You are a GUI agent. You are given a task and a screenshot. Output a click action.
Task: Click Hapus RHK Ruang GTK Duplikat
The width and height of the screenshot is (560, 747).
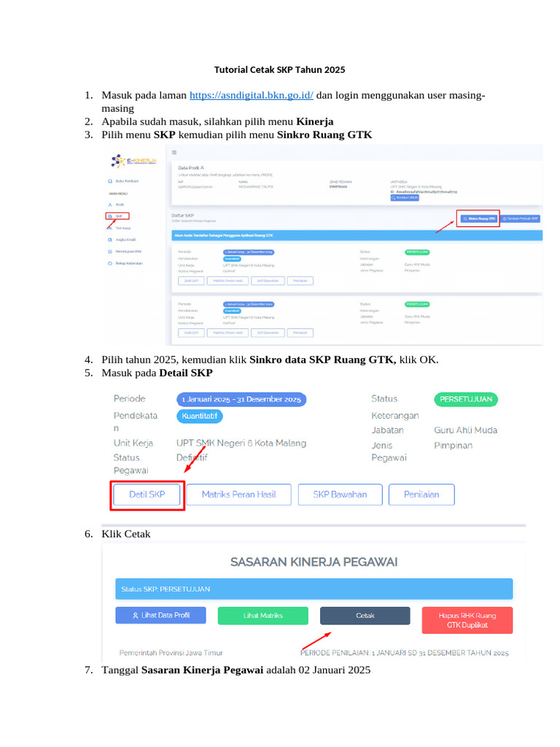(x=467, y=620)
